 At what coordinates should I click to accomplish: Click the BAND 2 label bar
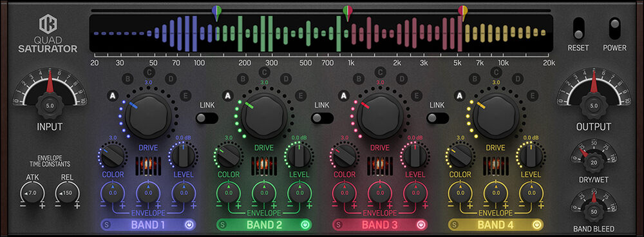(264, 225)
